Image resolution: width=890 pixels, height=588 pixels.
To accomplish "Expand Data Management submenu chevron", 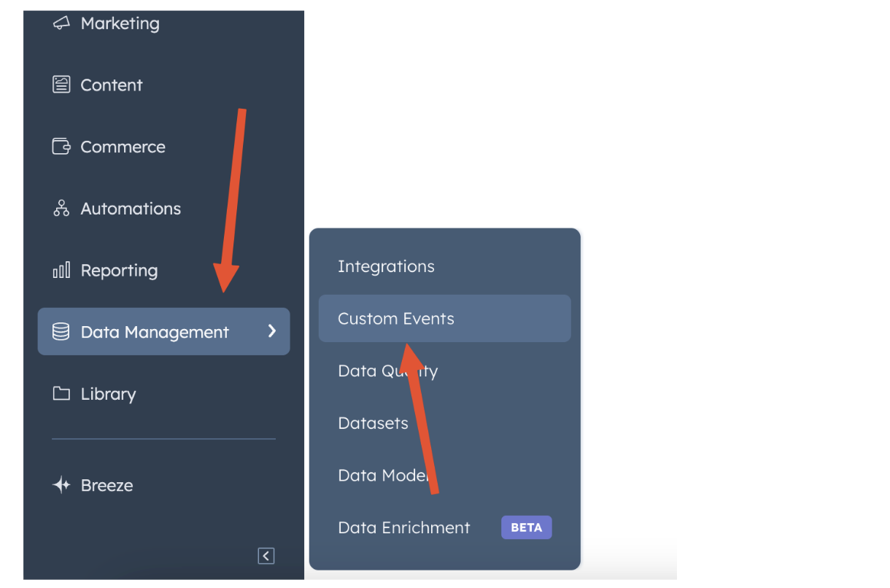I will click(x=272, y=331).
